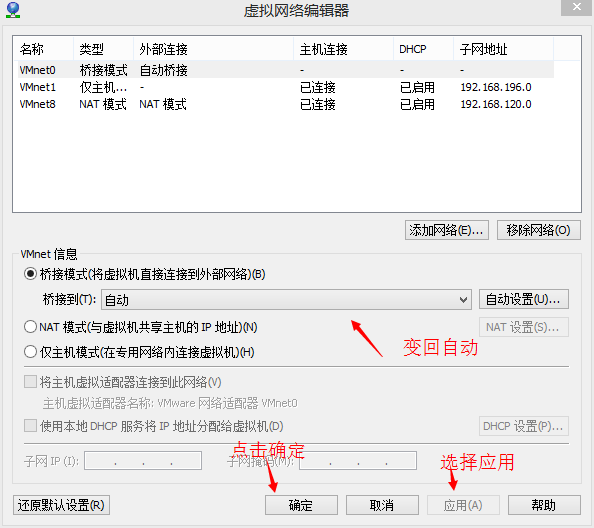Click the 类型 column header
This screenshot has height=528, width=594.
tap(103, 49)
